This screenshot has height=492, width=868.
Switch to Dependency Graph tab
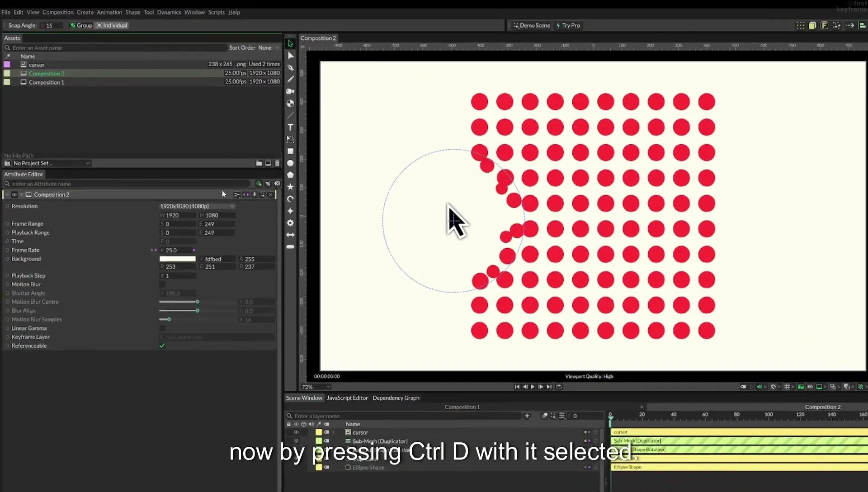pos(396,398)
